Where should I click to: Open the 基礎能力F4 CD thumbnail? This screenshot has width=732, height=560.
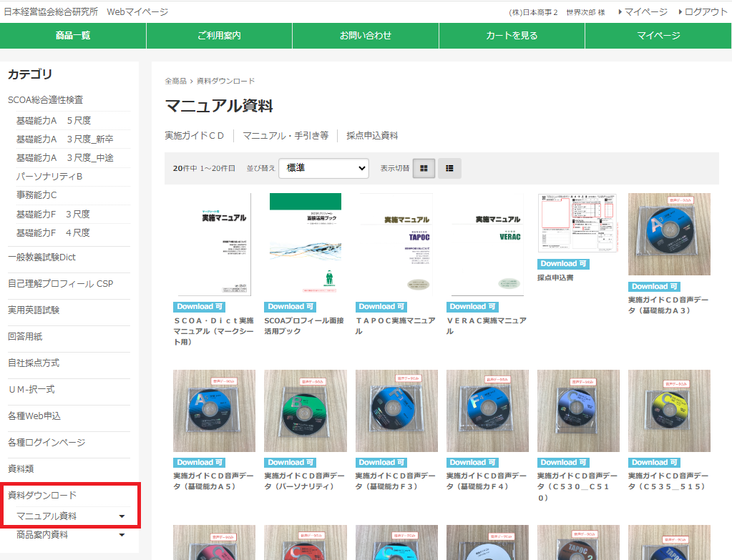pos(487,411)
